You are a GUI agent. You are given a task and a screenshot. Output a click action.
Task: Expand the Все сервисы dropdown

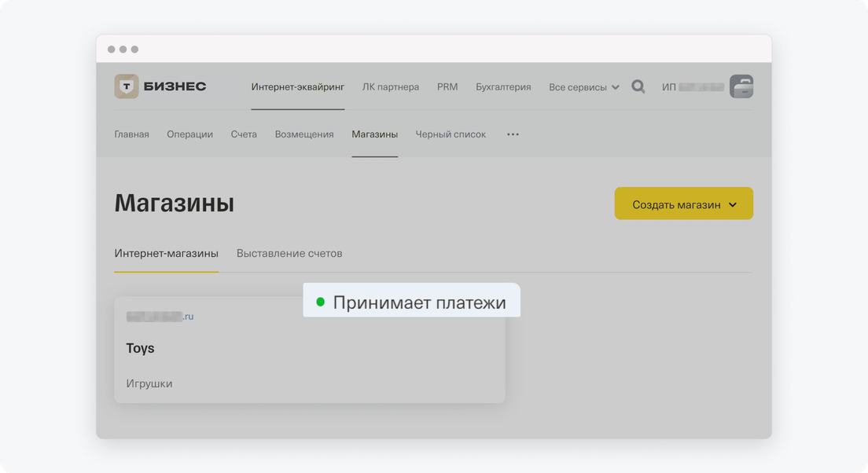[x=583, y=87]
